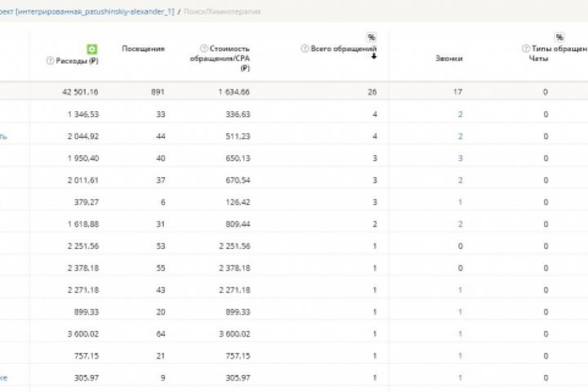
Task: Click the help icon beside Стоимость обращения/CPA
Action: 203,48
